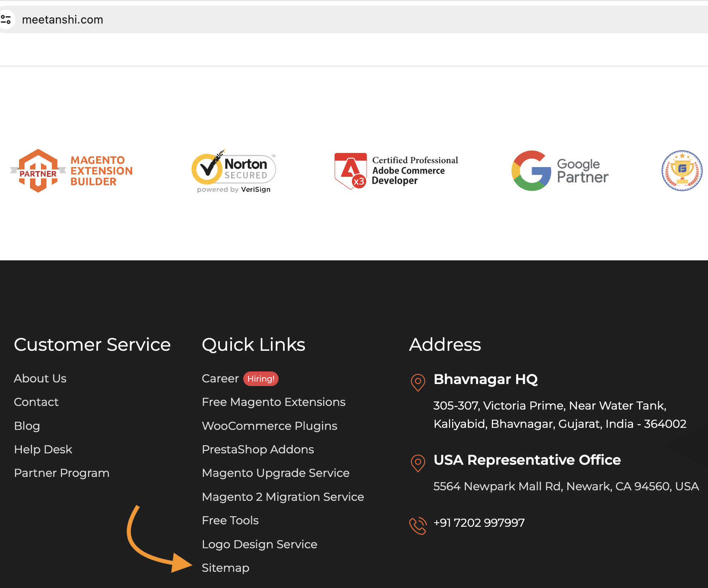
Task: Browse Free Magento Extensions
Action: (274, 402)
